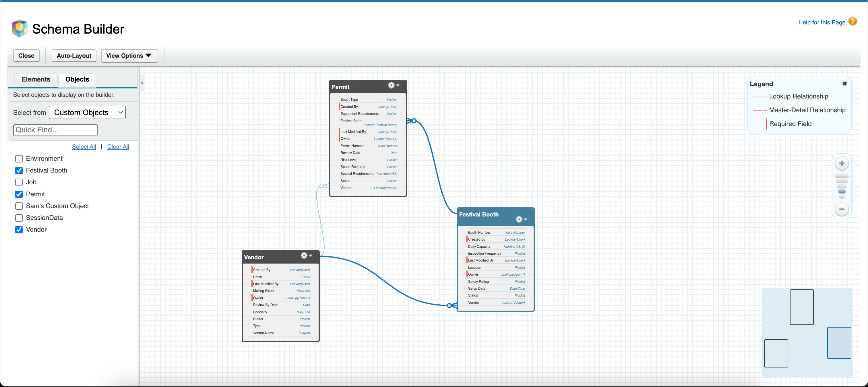Open the Custom Objects select dropdown
Screen dimensions: 868x387
87,113
